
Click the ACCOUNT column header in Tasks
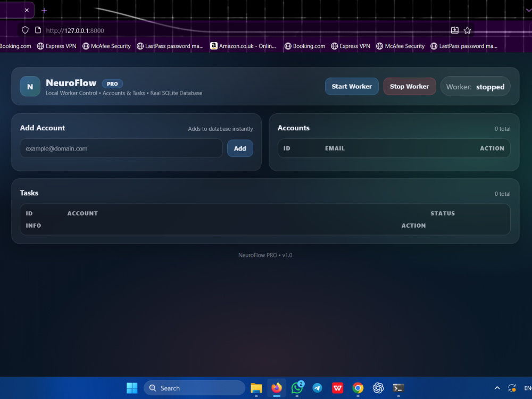click(x=82, y=213)
